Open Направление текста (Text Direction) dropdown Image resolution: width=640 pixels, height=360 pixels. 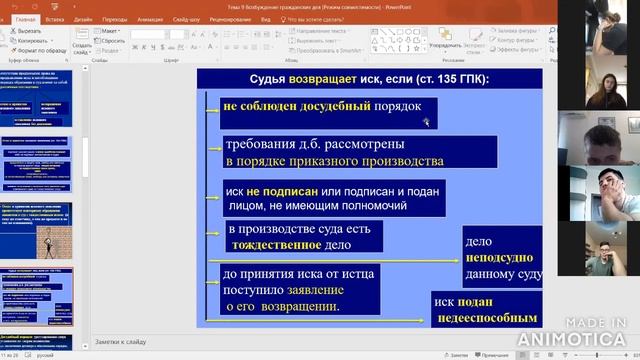pos(319,31)
